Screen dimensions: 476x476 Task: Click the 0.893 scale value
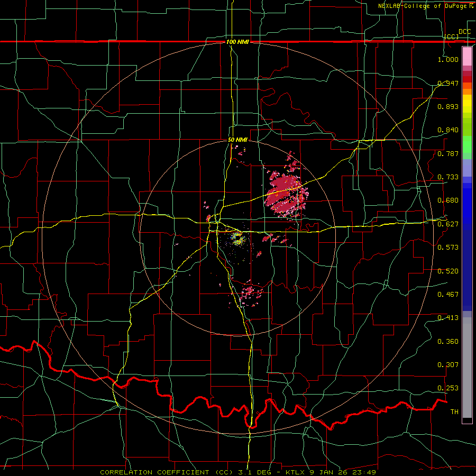pyautogui.click(x=448, y=106)
